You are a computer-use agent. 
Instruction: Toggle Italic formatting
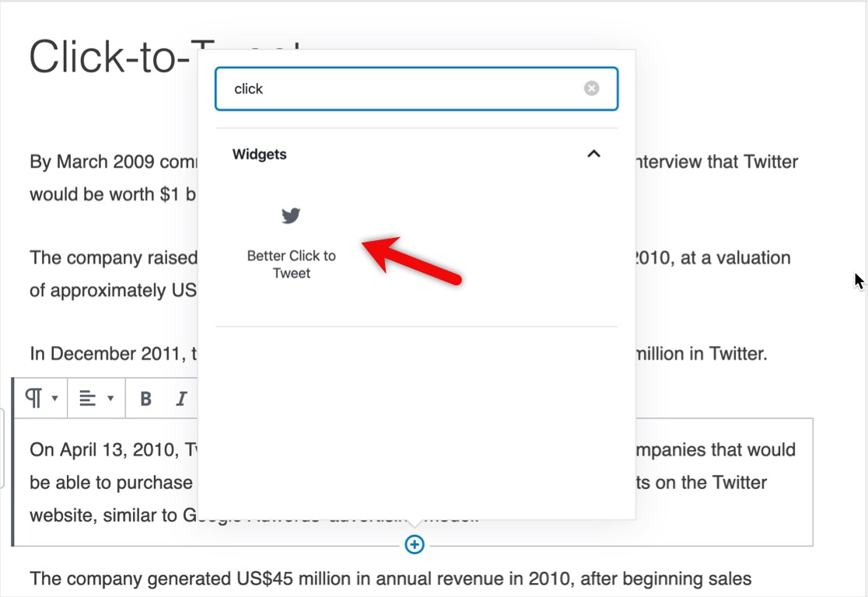click(x=181, y=398)
